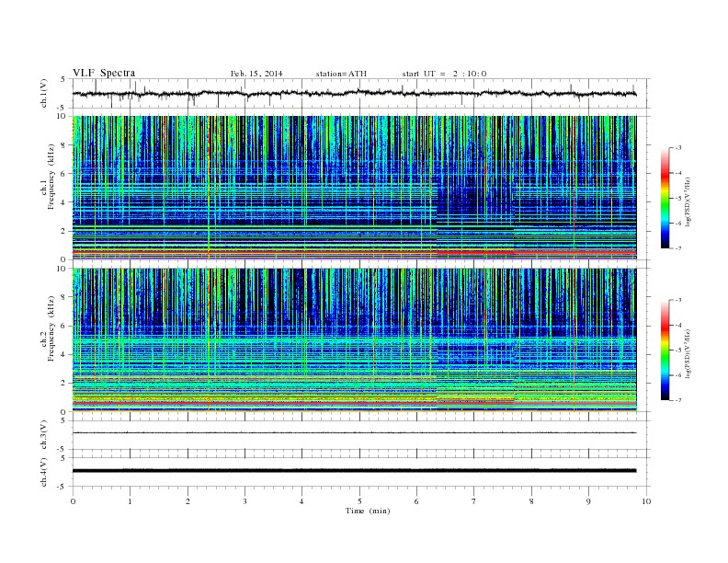Click the ch.1 waveform trace panel at top

361,93
